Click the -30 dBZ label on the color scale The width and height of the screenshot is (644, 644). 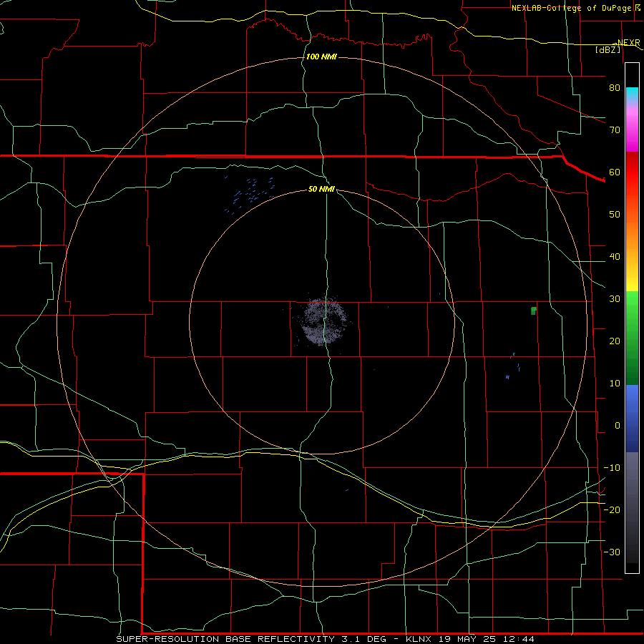(612, 552)
